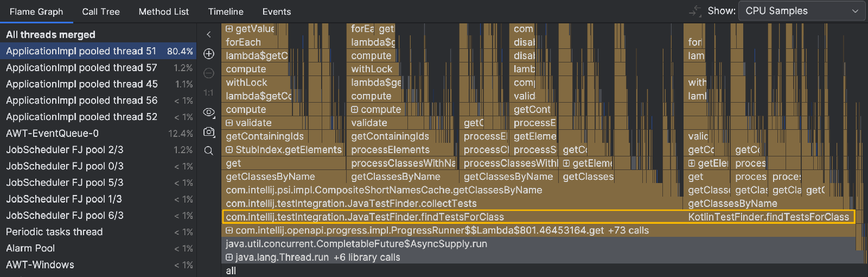Screen dimensions: 868x277
Task: Click the withLock frame in first column
Action: click(x=256, y=83)
